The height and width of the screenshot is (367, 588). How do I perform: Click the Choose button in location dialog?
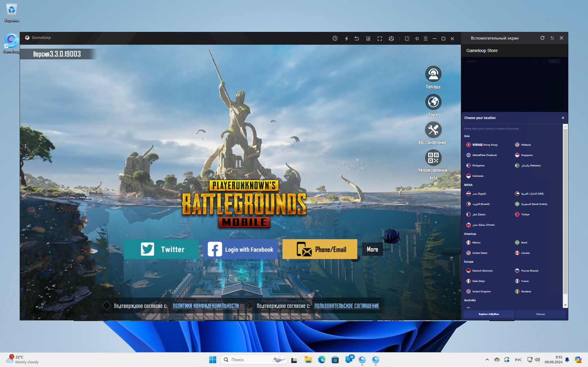coord(541,314)
